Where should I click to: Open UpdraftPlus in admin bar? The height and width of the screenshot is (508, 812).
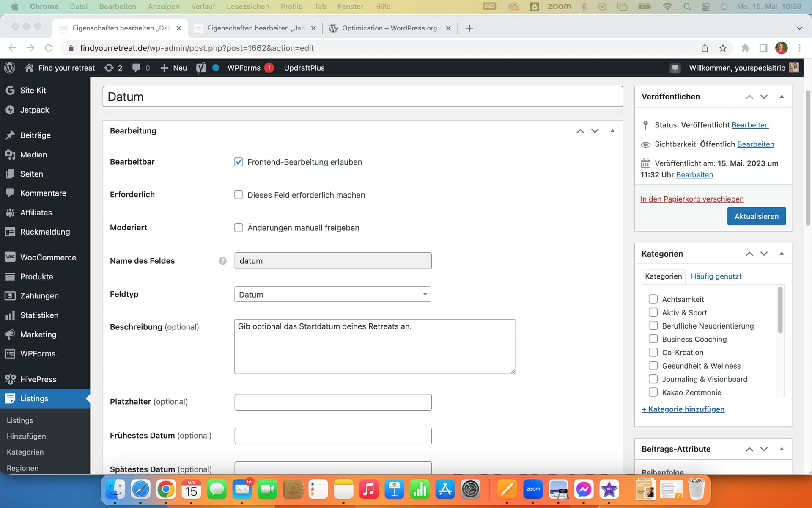[x=304, y=68]
